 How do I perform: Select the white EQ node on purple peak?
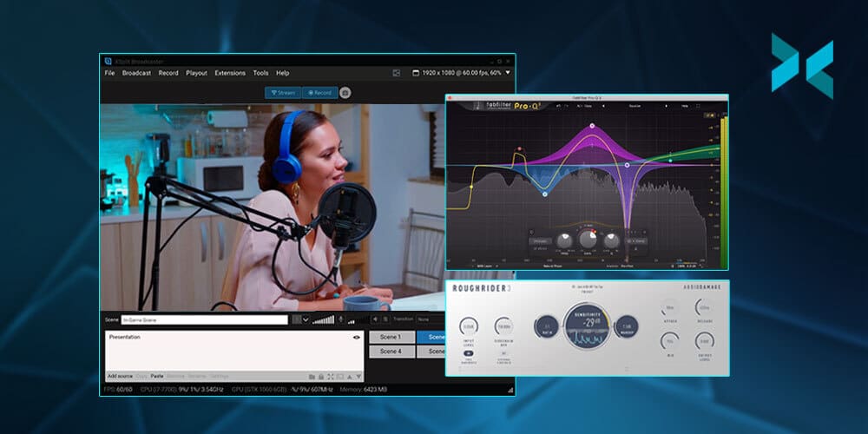point(593,127)
